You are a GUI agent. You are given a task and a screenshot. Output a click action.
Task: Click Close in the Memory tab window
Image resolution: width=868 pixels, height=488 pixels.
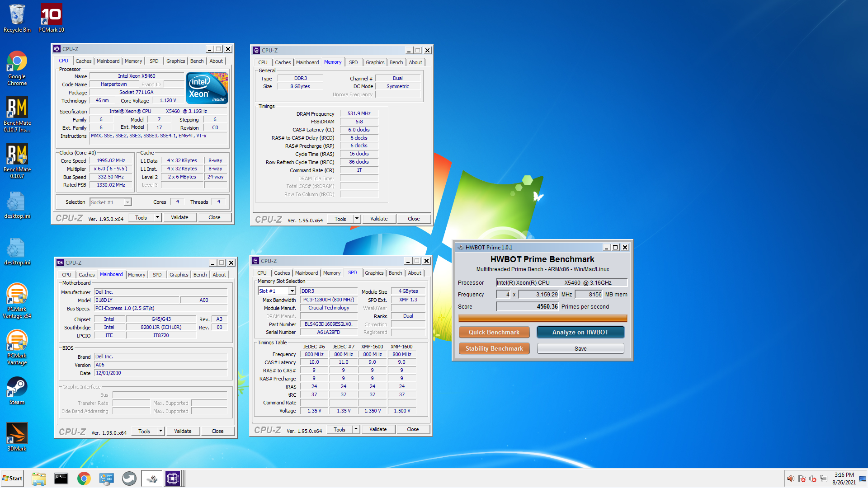click(x=414, y=219)
